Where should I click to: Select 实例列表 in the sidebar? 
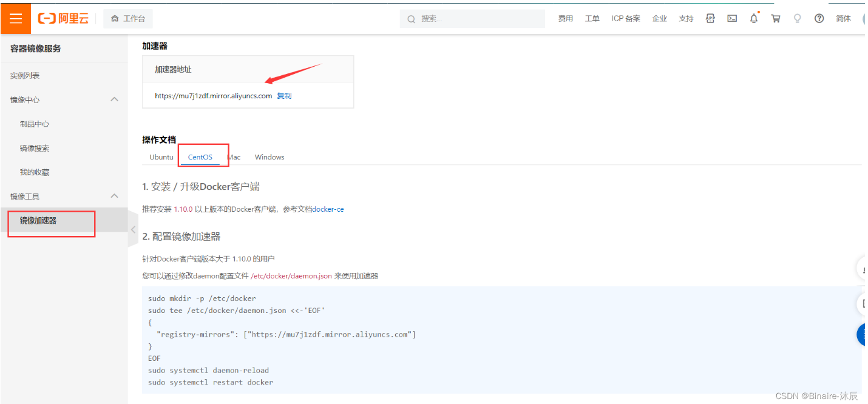point(25,75)
